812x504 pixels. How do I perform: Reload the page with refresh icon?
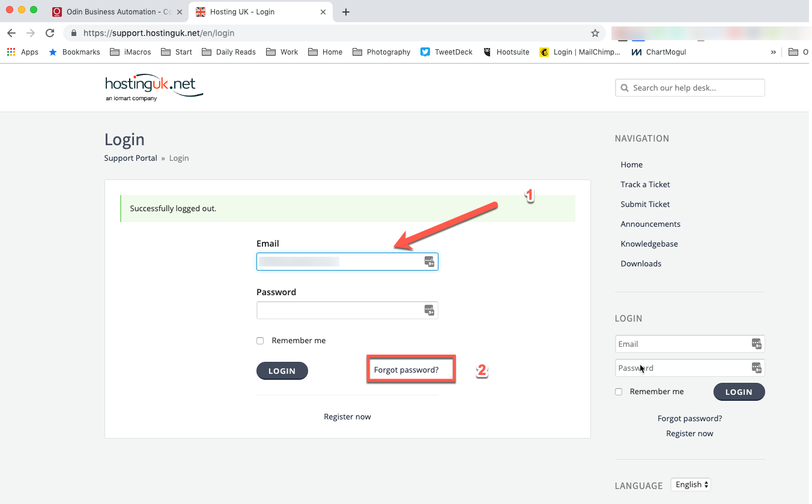pyautogui.click(x=50, y=33)
